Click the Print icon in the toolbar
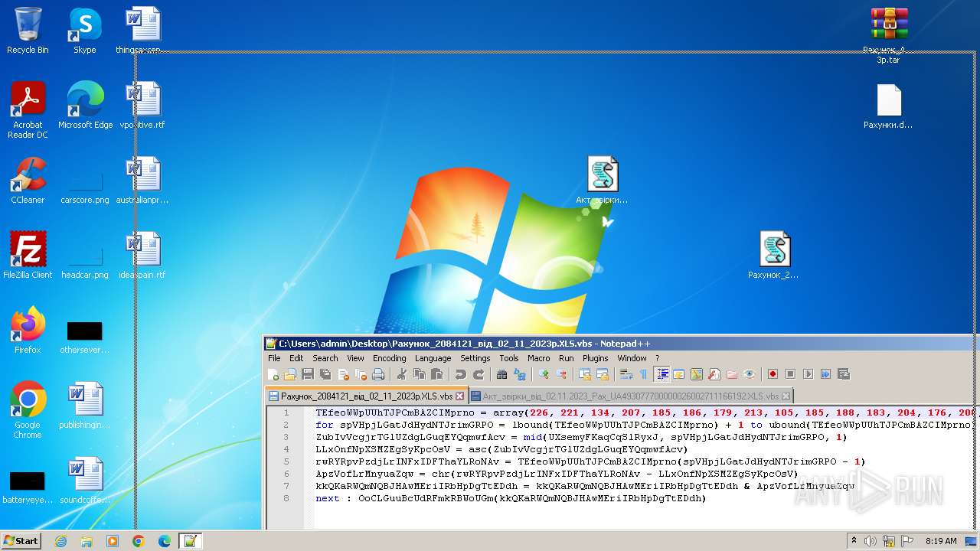 377,374
